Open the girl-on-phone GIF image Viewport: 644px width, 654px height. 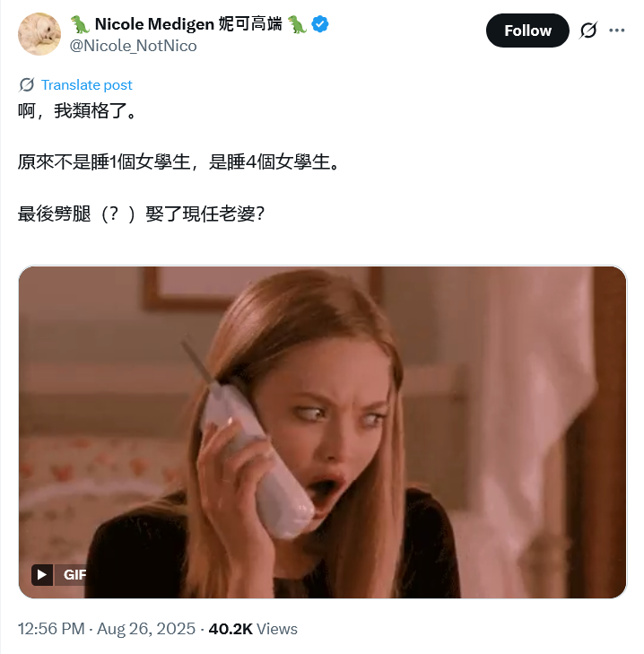coord(322,432)
